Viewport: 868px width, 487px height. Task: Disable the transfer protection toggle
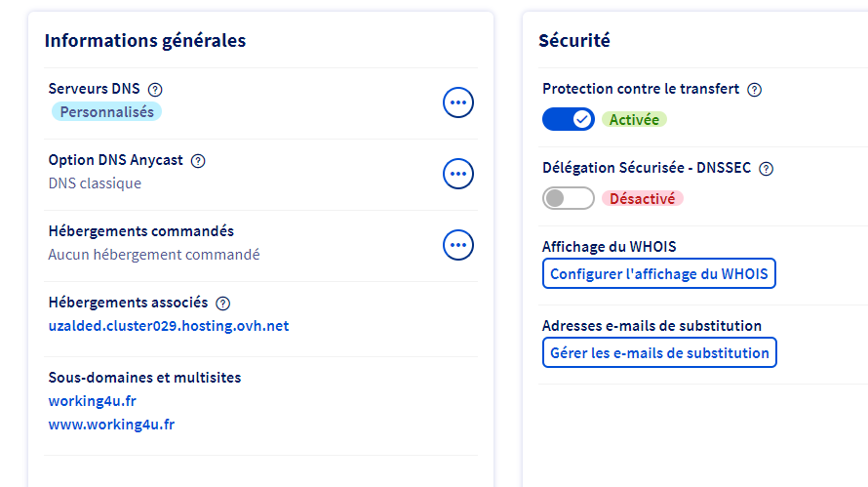[568, 119]
